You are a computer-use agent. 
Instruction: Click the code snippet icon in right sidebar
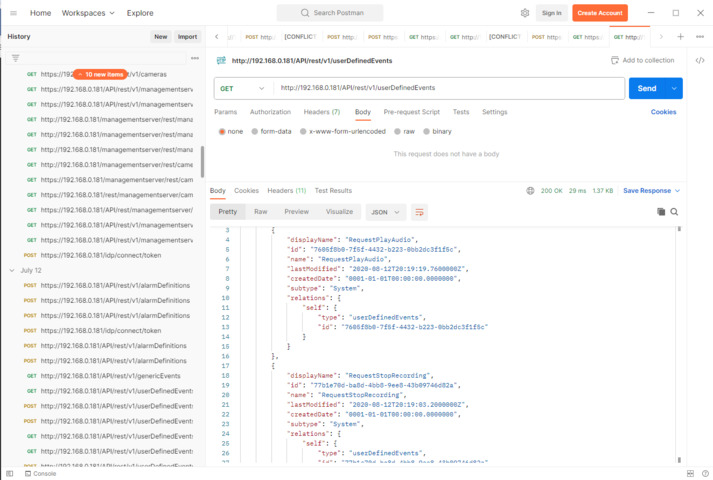tap(700, 60)
